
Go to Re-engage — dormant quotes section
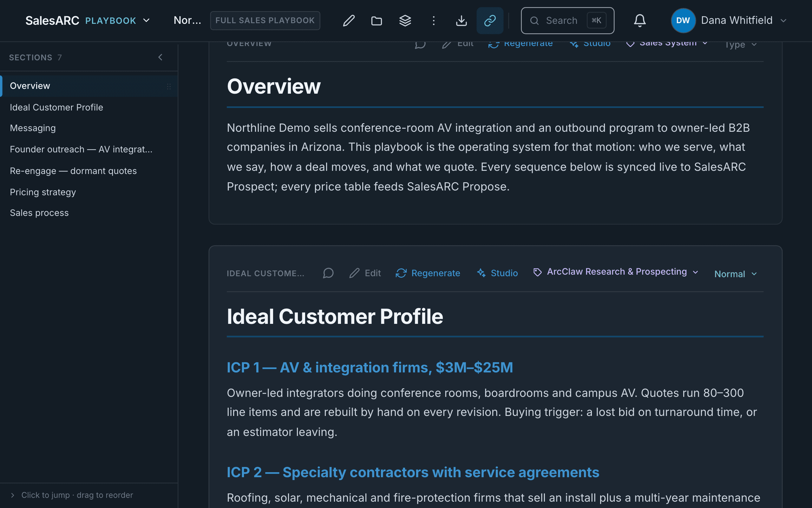(x=89, y=171)
